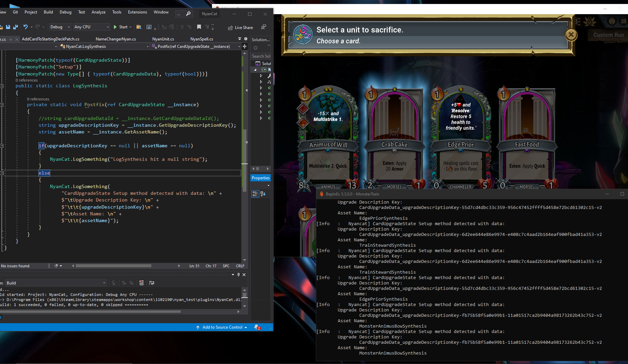Close the Output window panel
The height and width of the screenshot is (364, 628).
point(244,275)
